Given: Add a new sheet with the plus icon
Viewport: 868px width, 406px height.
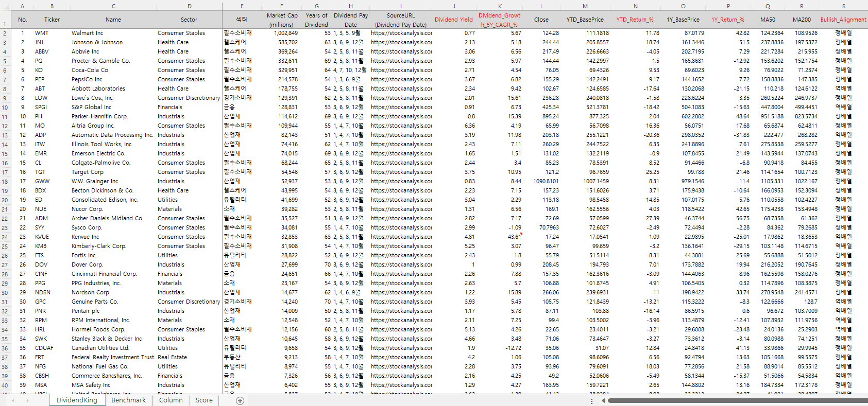Looking at the screenshot, I should click(x=240, y=400).
